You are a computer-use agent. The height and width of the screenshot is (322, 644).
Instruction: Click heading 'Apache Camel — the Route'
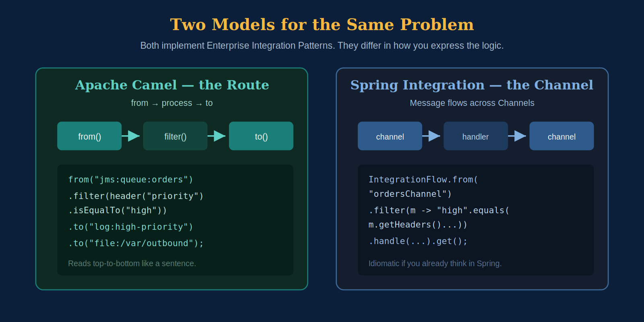pyautogui.click(x=172, y=85)
